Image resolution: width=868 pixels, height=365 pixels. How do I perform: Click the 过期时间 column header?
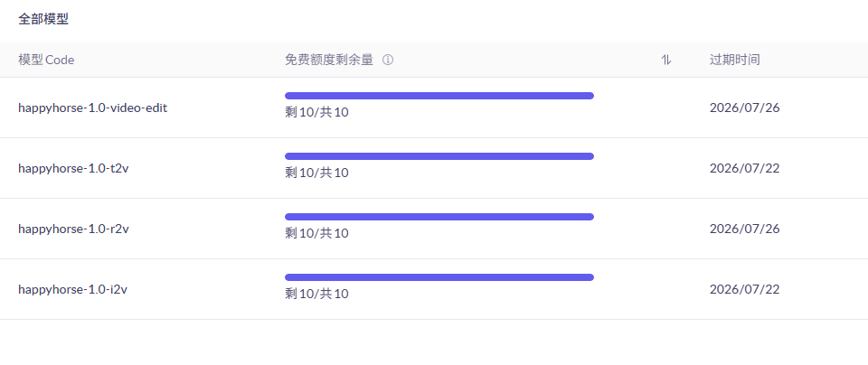point(734,61)
